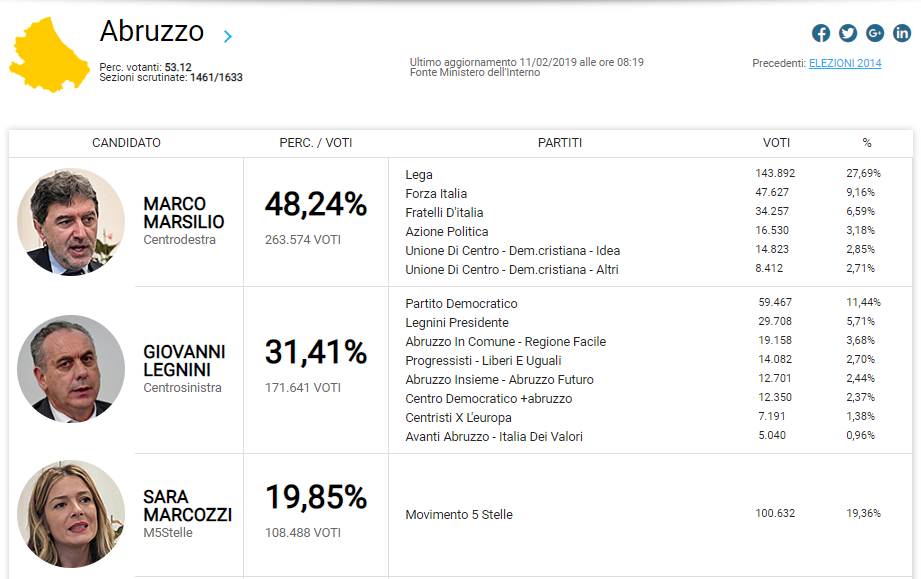921x579 pixels.
Task: Share results on Twitter icon
Action: [848, 33]
